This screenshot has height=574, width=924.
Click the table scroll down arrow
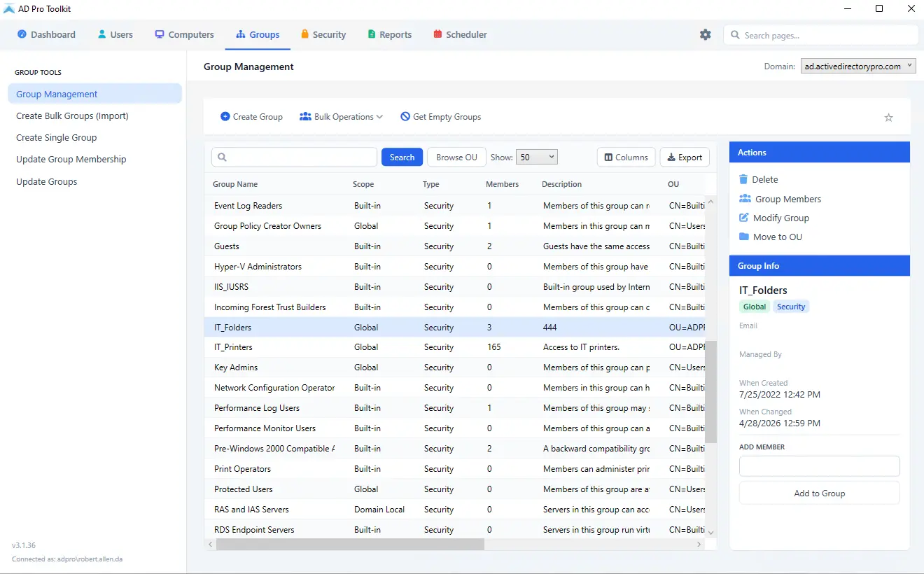(711, 532)
